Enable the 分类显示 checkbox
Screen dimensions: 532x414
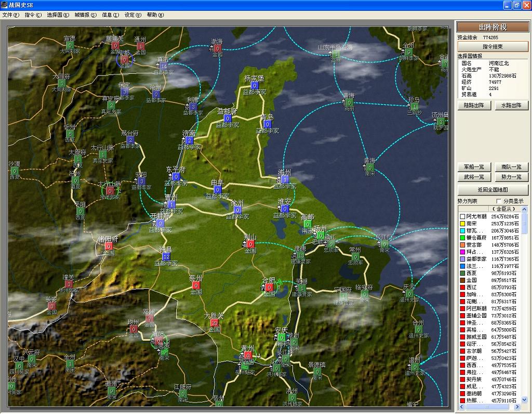(x=499, y=201)
